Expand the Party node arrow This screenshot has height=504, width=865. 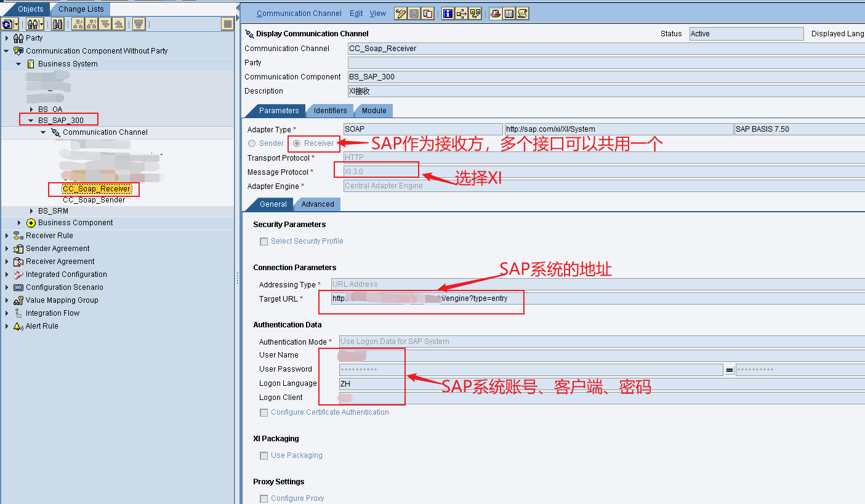(7, 38)
